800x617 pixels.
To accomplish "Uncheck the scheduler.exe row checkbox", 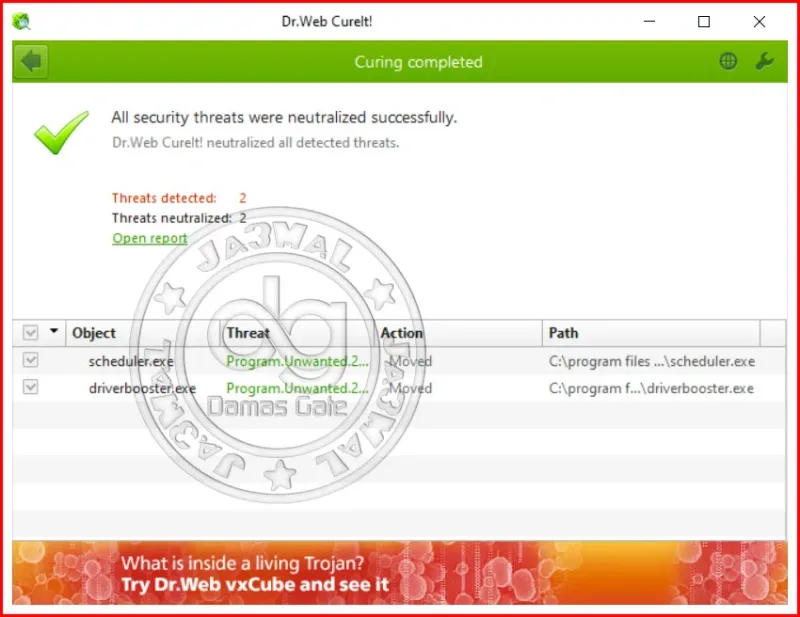I will click(31, 360).
